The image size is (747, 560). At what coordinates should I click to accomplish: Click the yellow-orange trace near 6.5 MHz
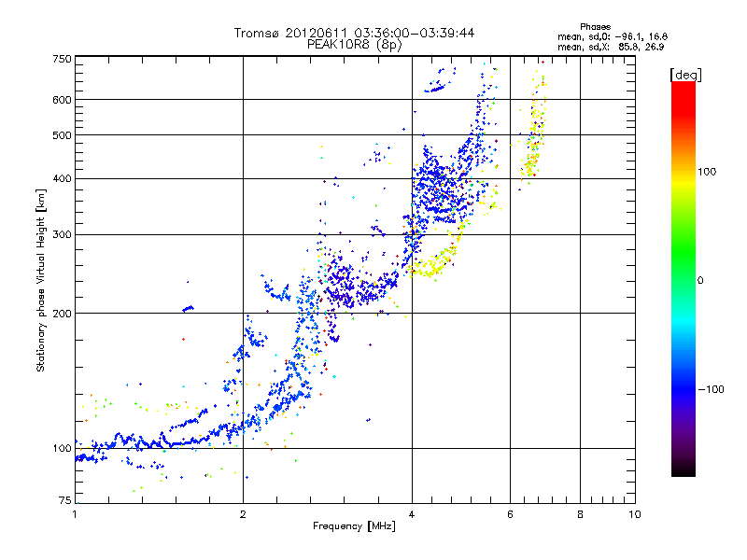[534, 129]
